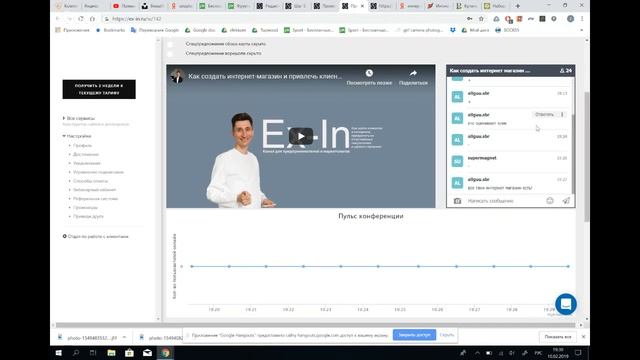This screenshot has width=640, height=360.
Task: Click the YouTube Watch later clock icon
Action: coord(369,73)
